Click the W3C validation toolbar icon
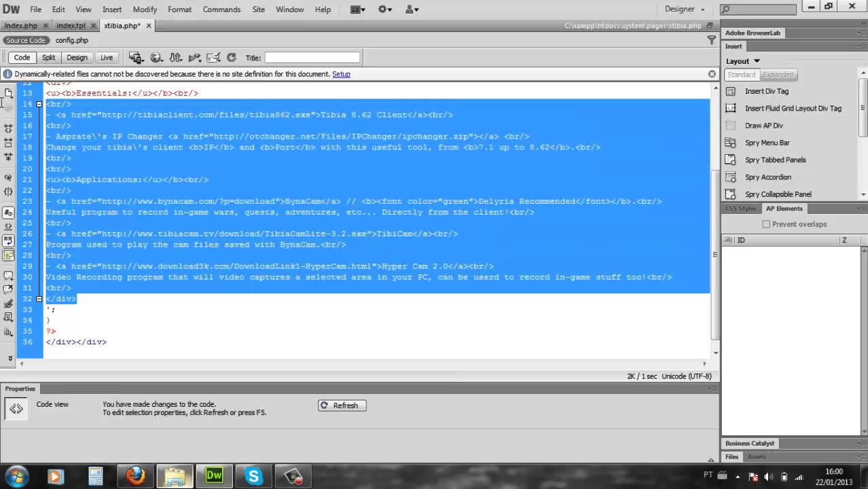Image resolution: width=868 pixels, height=489 pixels. (x=213, y=58)
